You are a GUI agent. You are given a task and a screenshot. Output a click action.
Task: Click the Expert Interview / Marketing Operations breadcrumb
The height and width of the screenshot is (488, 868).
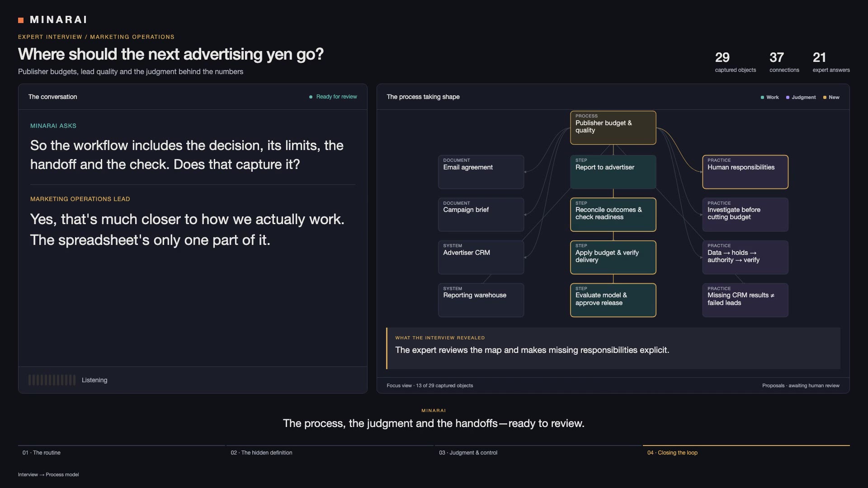coord(96,37)
